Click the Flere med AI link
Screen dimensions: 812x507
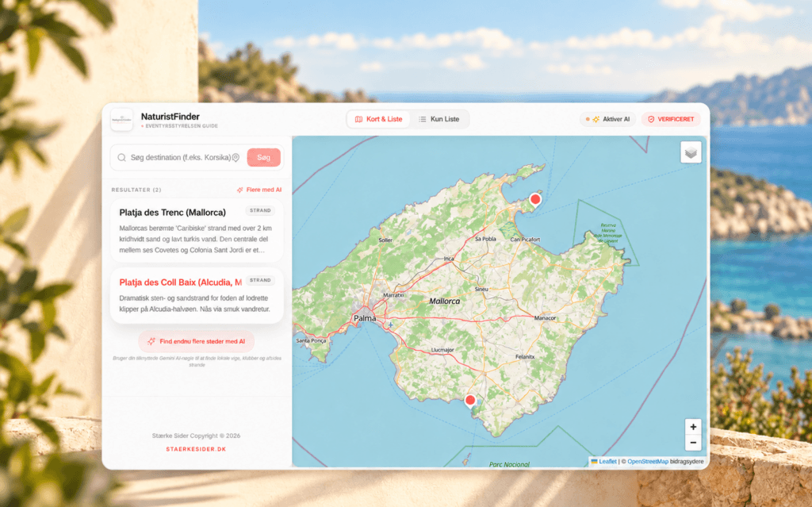[x=259, y=190]
